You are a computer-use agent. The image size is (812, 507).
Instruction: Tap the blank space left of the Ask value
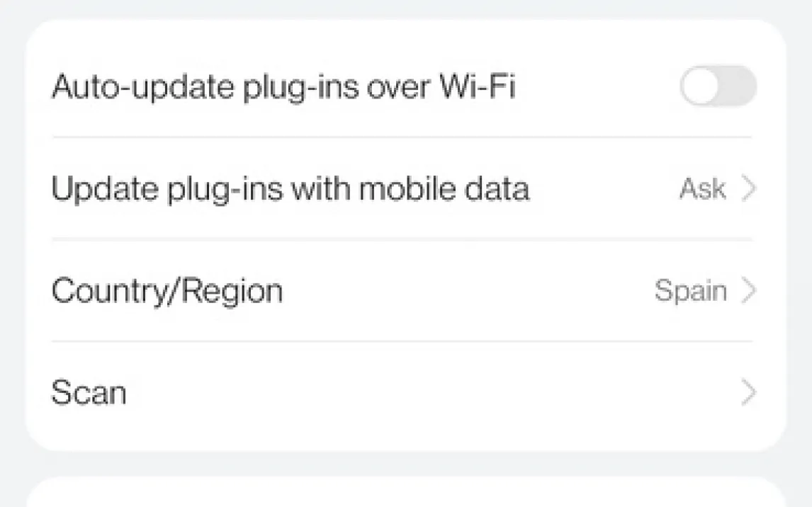click(x=602, y=189)
